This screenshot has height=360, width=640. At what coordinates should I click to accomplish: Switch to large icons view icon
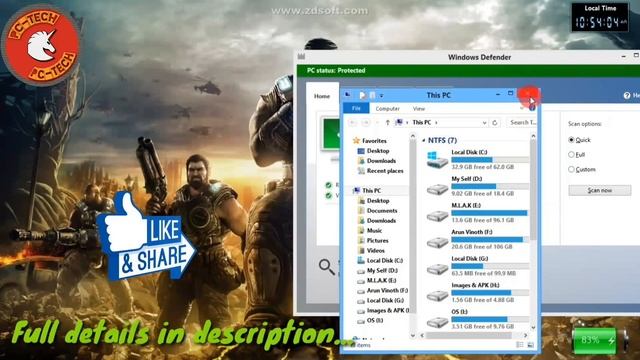coord(530,345)
